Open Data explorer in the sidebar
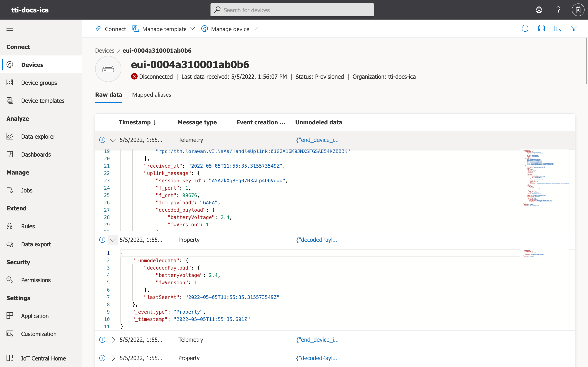The height and width of the screenshot is (367, 588). tap(38, 136)
